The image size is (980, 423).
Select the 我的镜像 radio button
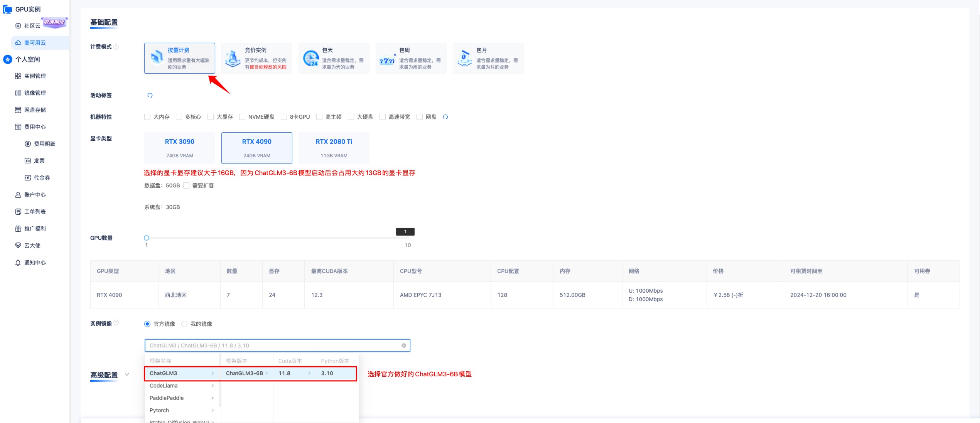184,324
